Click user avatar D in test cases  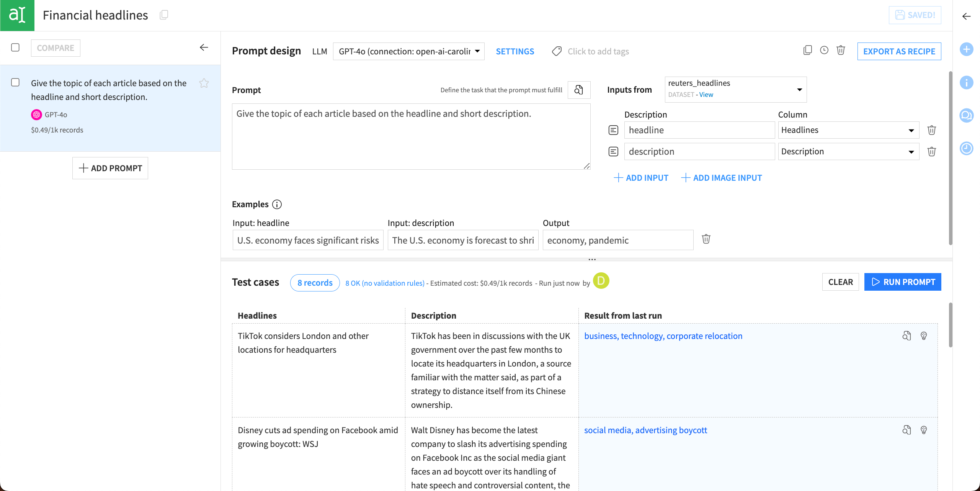[601, 281]
